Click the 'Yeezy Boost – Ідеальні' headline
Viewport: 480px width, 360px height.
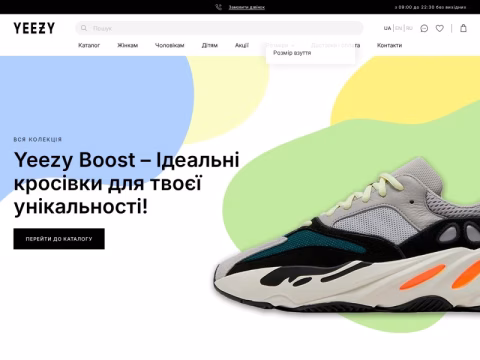(x=127, y=160)
